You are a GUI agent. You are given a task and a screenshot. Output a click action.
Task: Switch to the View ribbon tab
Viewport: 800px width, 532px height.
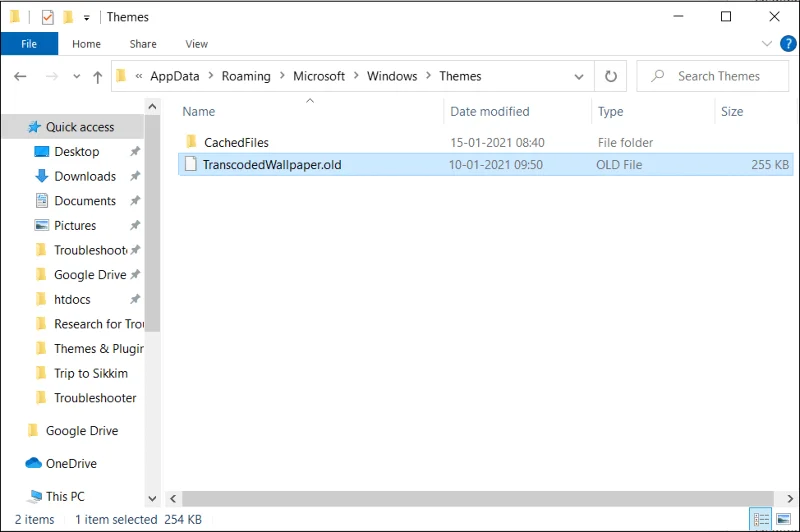coord(196,44)
